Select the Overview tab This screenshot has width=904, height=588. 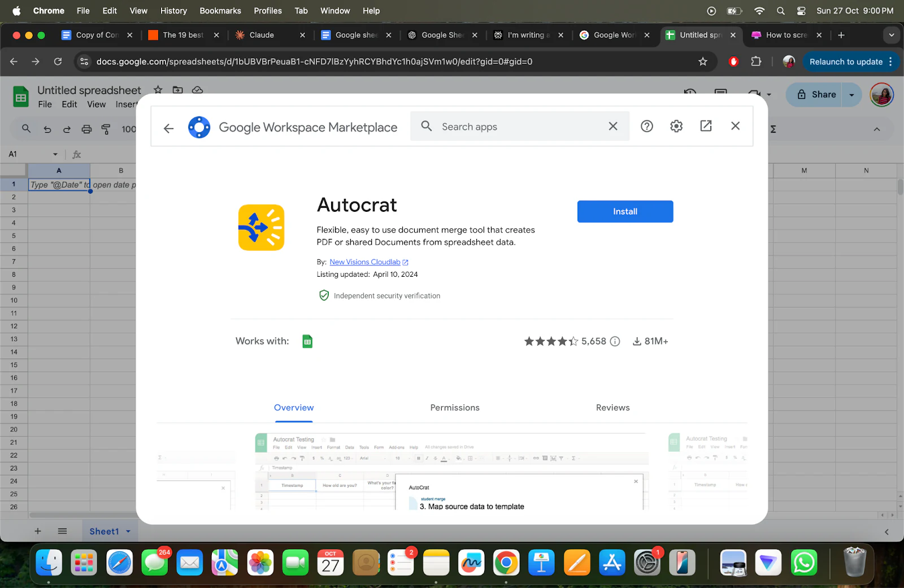coord(294,408)
